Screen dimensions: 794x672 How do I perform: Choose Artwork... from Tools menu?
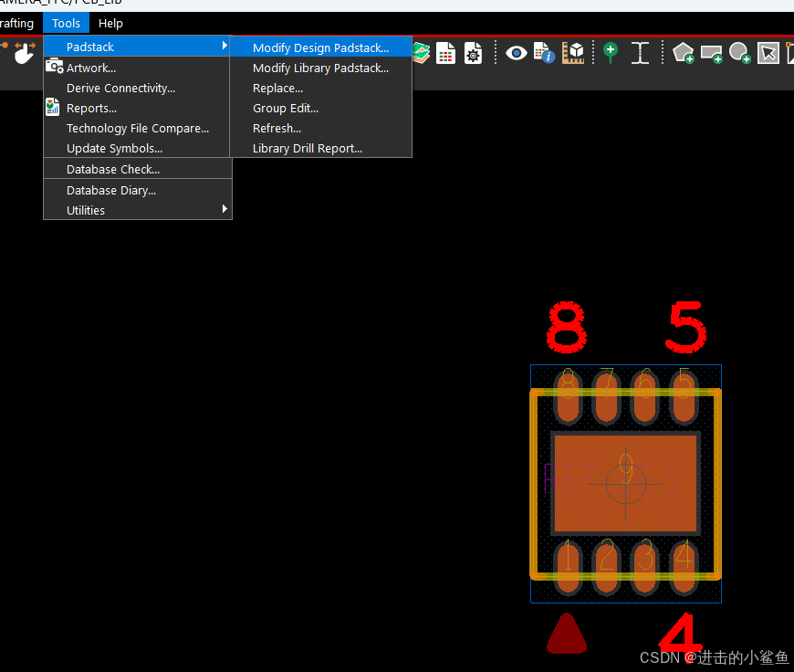[x=137, y=68]
